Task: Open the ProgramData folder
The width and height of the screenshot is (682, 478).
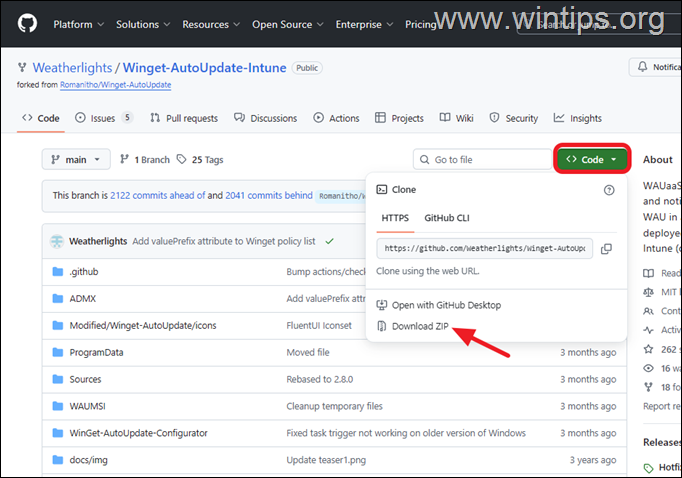Action: [x=96, y=353]
